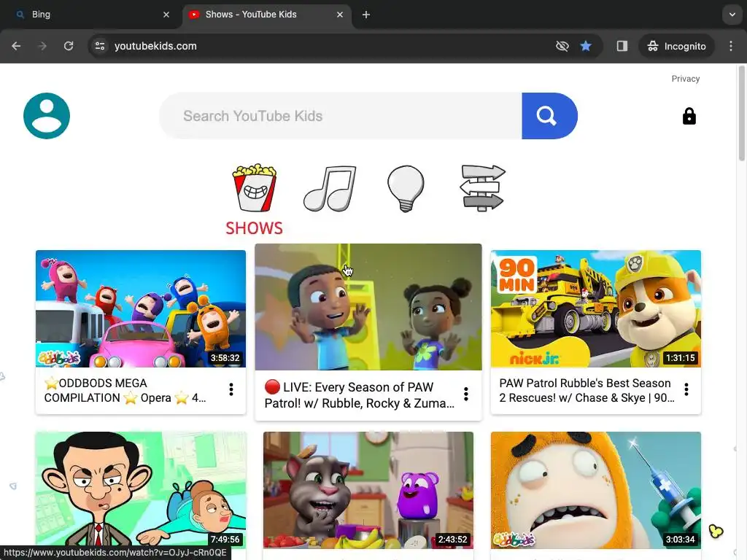
Task: Focus the Search YouTube Kids field
Action: coord(340,116)
